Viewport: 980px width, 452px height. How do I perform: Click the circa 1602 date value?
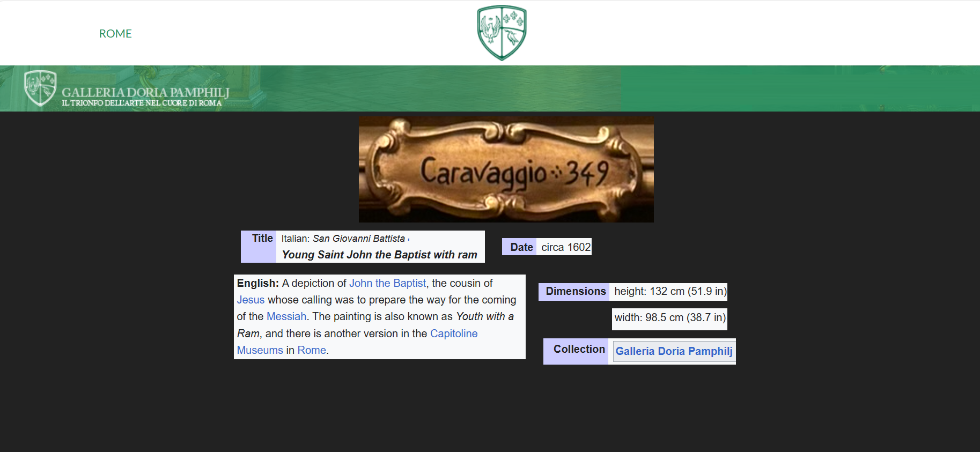click(565, 247)
